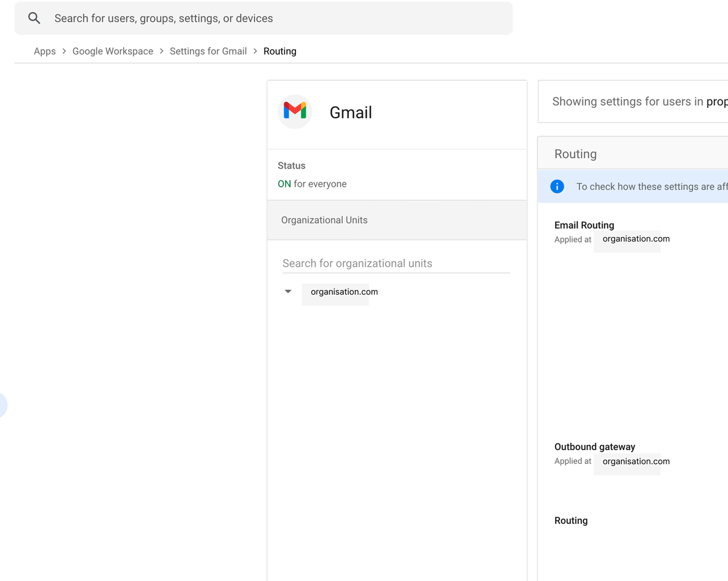Click the partial blue circle at the left edge
Viewport: 728px width, 581px height.
(2, 405)
